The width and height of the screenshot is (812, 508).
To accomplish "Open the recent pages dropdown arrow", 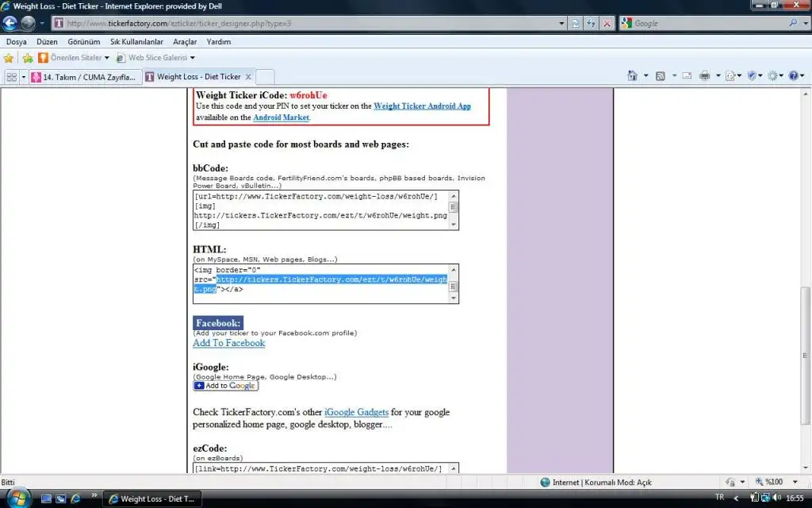I will pyautogui.click(x=42, y=23).
